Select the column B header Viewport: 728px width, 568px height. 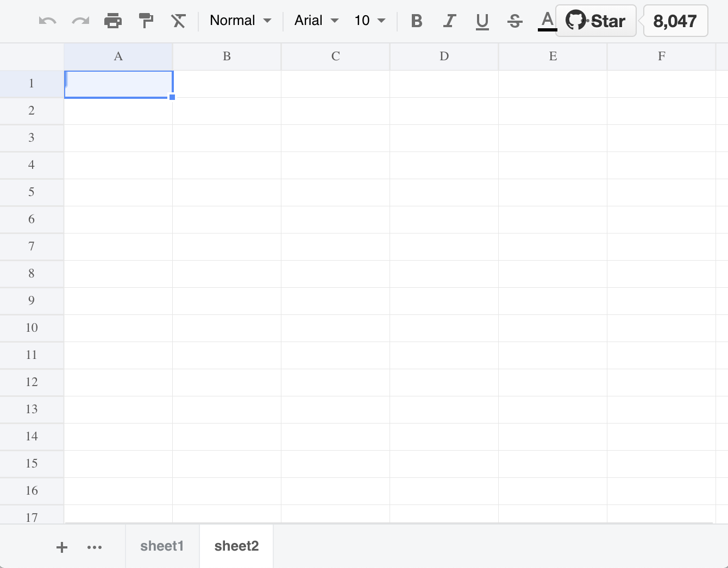tap(227, 56)
